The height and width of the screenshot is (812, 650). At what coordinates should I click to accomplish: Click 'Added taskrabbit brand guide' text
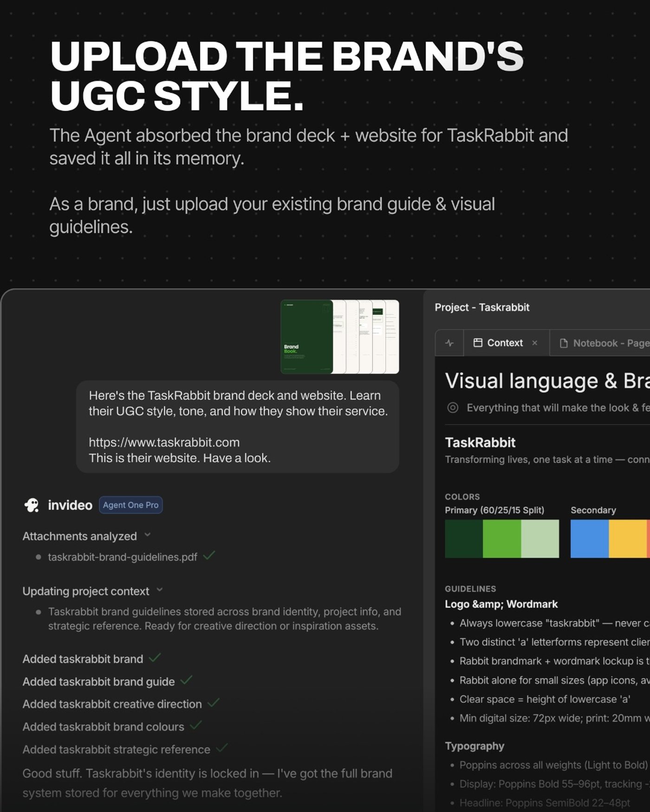[98, 682]
